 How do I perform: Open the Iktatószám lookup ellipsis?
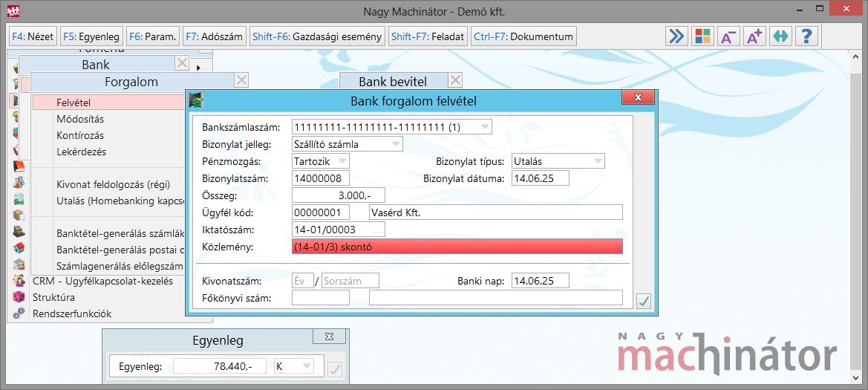378,230
